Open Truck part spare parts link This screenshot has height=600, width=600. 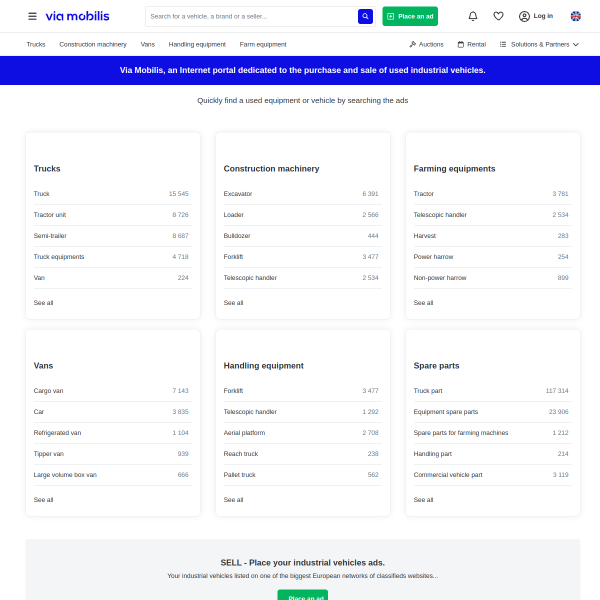[428, 391]
